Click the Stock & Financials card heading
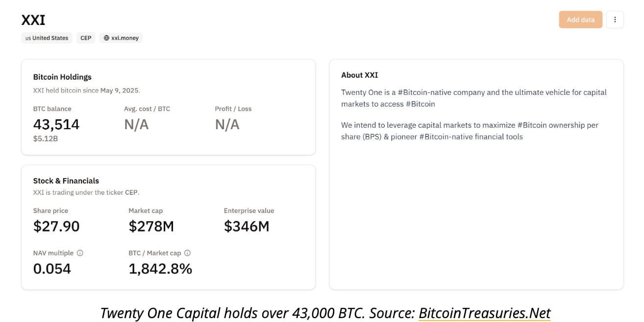 pos(66,181)
